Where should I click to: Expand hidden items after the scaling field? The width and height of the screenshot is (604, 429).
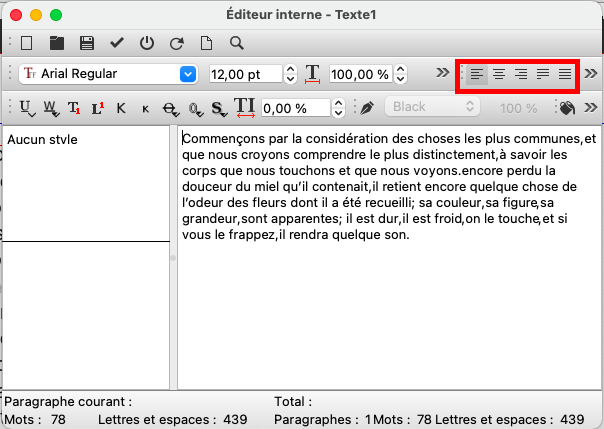point(443,72)
